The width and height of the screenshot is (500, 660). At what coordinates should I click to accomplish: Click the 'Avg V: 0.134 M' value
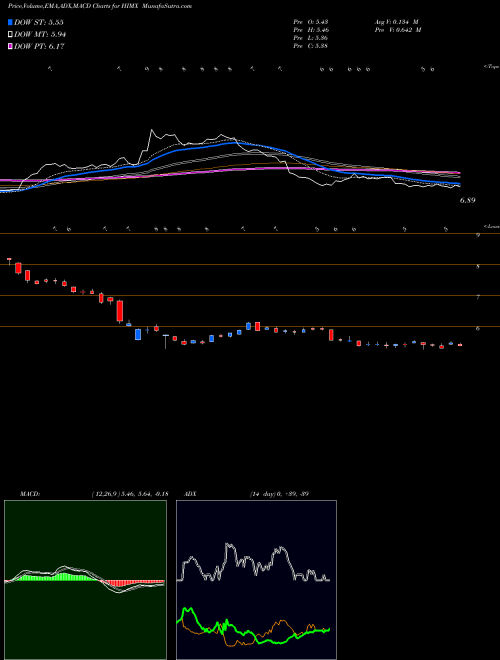point(396,22)
